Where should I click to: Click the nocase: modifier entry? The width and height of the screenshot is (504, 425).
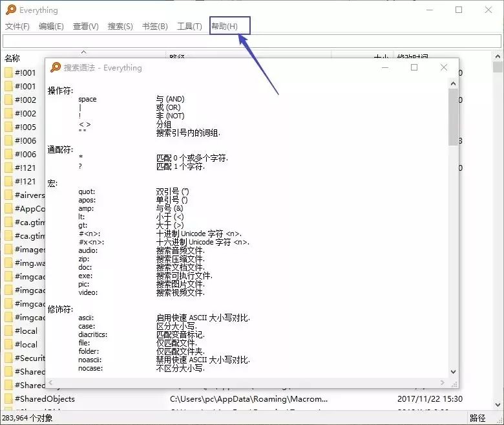tap(90, 368)
